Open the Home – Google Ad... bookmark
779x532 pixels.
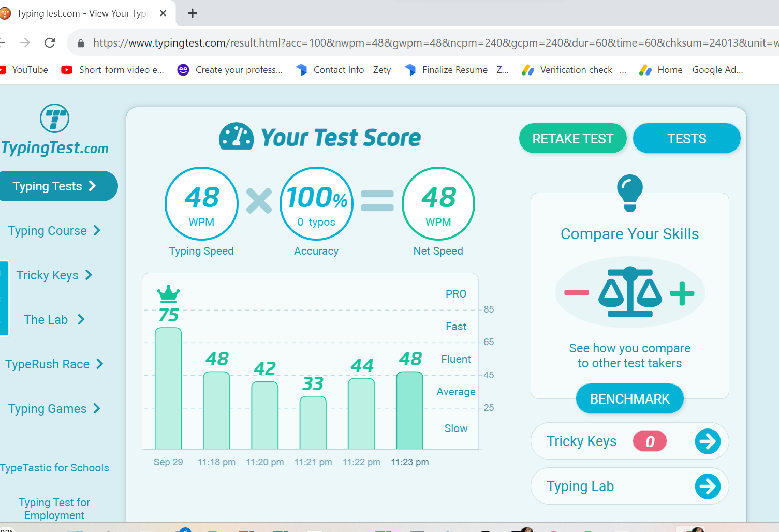(x=691, y=70)
